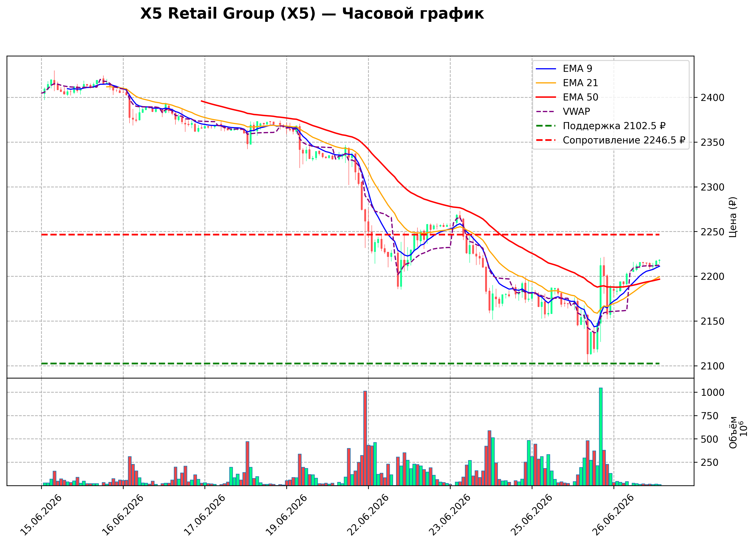Click the green dashed support line on chart
Image resolution: width=756 pixels, height=544 pixels.
pos(350,364)
